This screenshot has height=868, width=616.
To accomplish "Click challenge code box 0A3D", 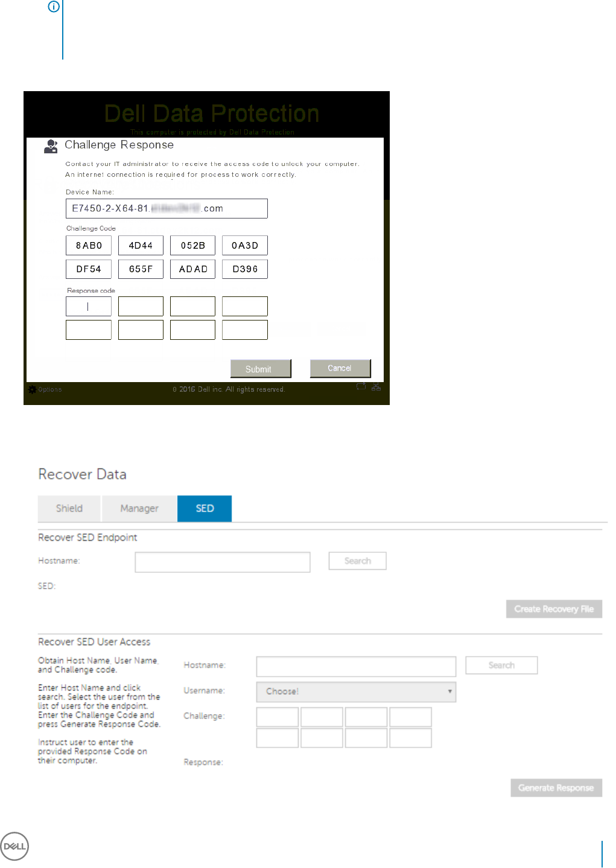I will [245, 246].
